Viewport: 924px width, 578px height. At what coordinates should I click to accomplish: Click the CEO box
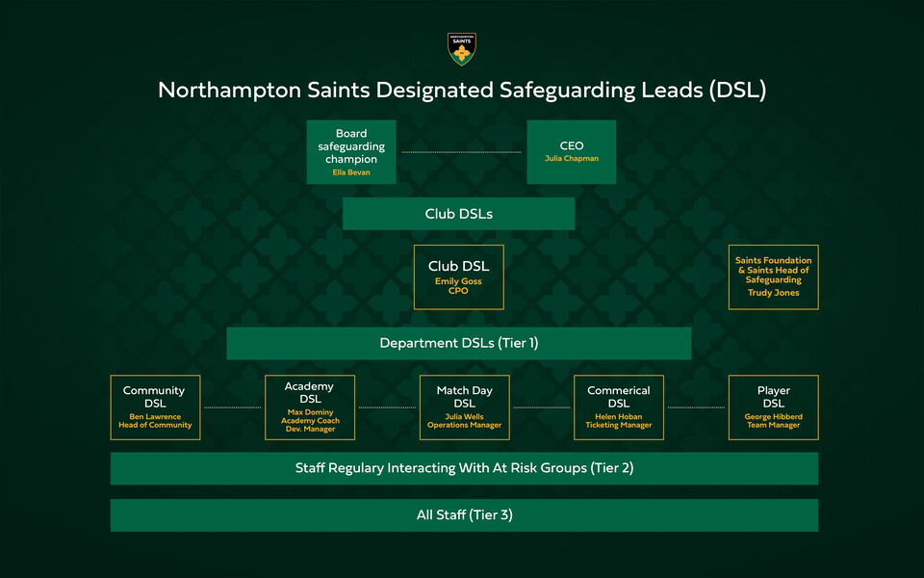click(572, 152)
